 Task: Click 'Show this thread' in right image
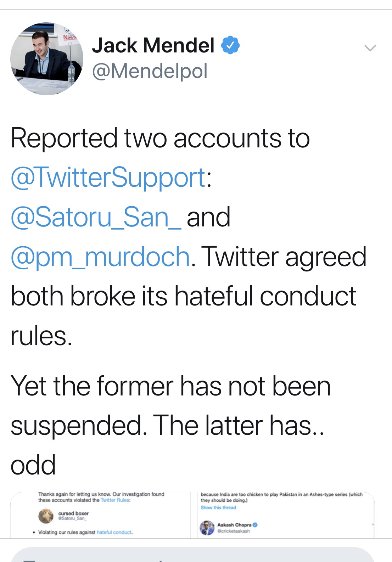[218, 507]
